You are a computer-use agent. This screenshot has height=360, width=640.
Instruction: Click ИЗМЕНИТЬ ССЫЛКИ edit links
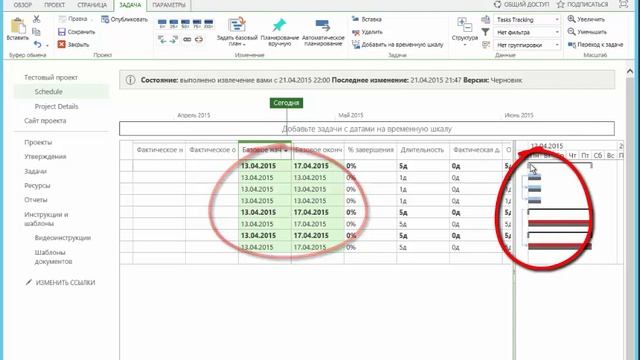click(60, 282)
